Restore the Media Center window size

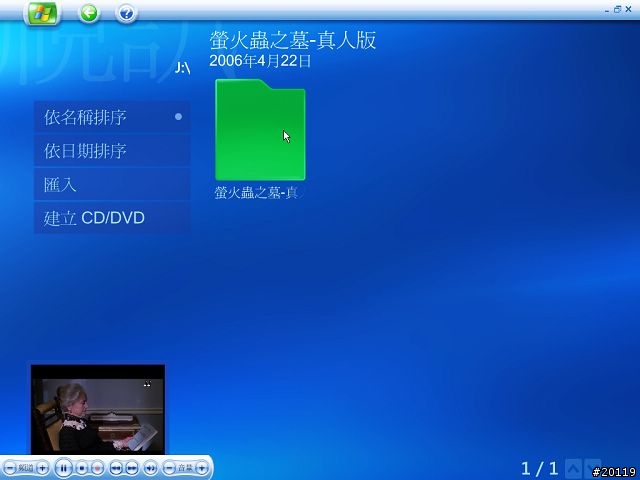pyautogui.click(x=617, y=9)
